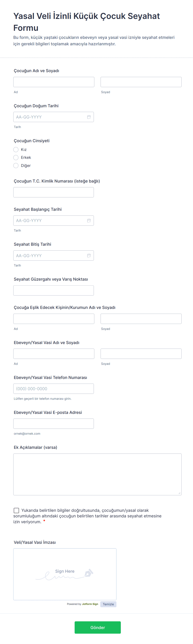This screenshot has width=193, height=644.
Task: Click the guardian E-posta Adresi field
Action: pos(53,424)
